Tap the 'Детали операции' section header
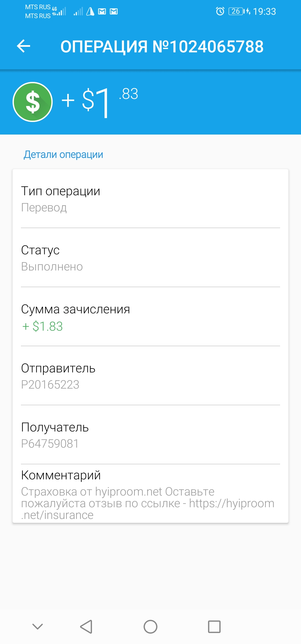 (63, 155)
